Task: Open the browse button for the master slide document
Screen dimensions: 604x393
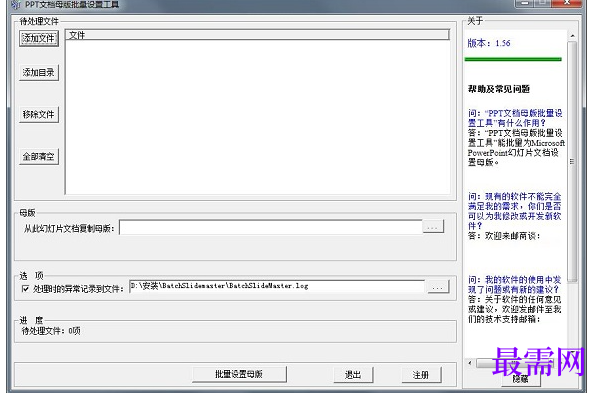Action: [x=433, y=227]
